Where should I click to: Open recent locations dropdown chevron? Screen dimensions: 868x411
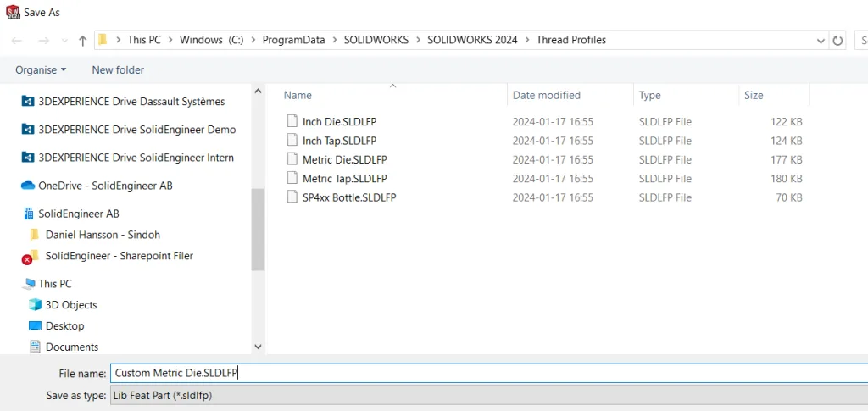(64, 41)
